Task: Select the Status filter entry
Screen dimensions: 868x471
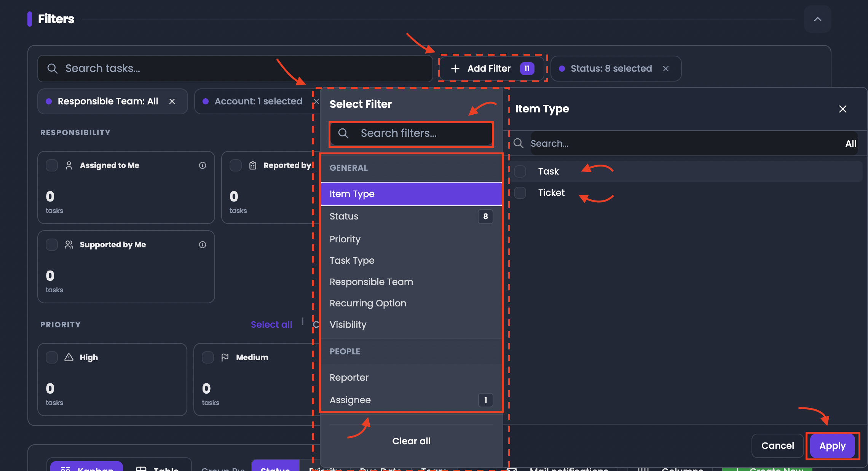Action: coord(411,216)
